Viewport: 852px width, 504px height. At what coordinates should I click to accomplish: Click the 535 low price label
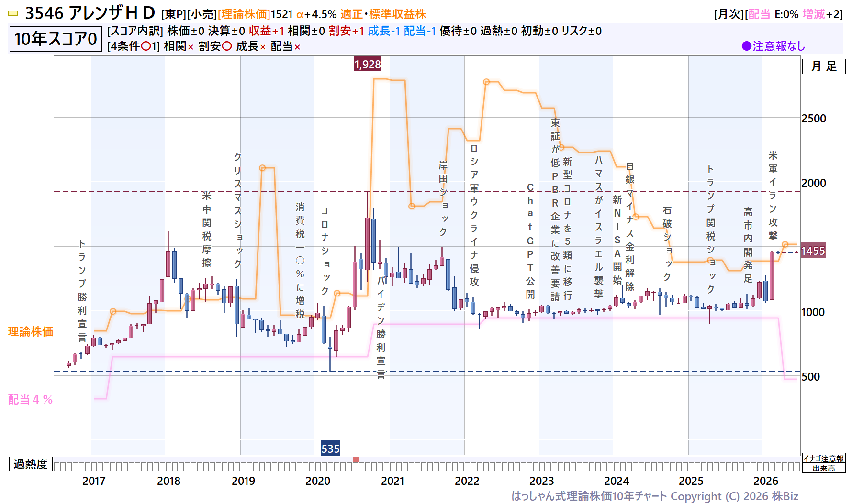point(330,448)
